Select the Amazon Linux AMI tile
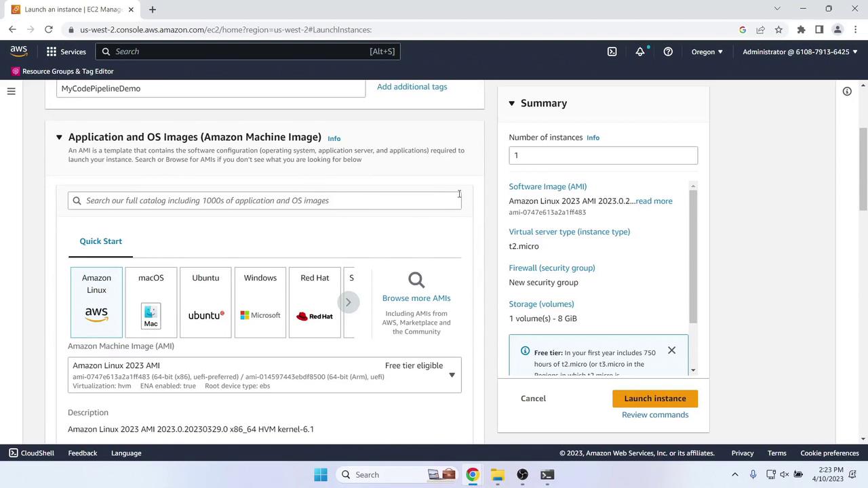Viewport: 868px width, 488px height. pyautogui.click(x=96, y=302)
